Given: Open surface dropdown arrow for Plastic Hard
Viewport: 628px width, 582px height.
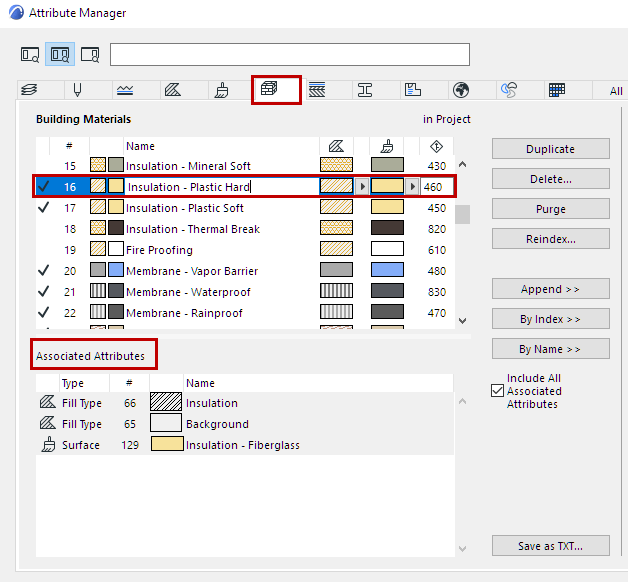Looking at the screenshot, I should tap(412, 187).
